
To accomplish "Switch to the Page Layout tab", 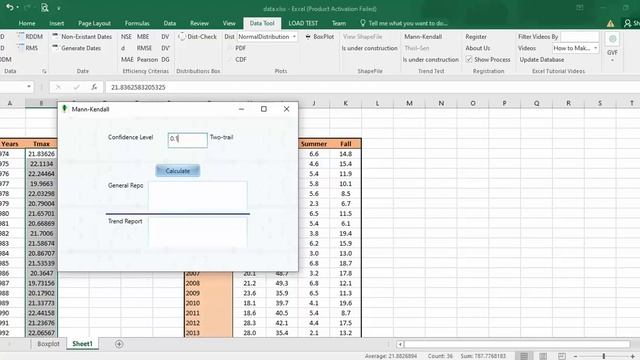I will coord(94,23).
